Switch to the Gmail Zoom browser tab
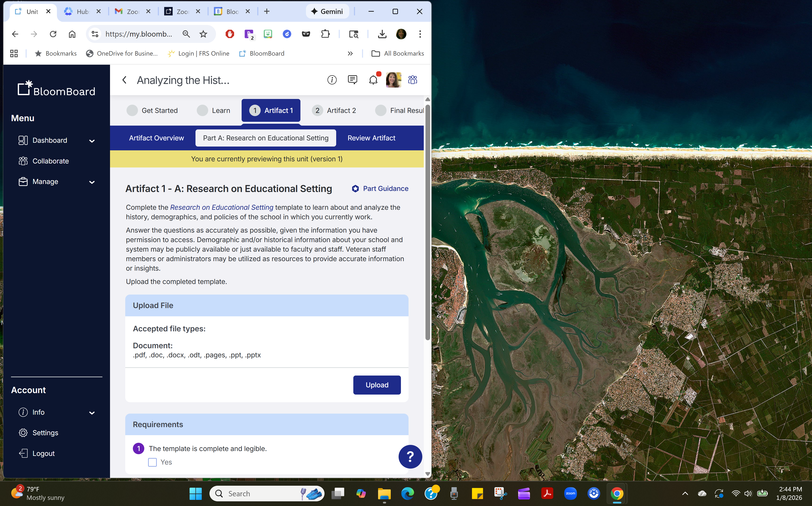 click(133, 11)
